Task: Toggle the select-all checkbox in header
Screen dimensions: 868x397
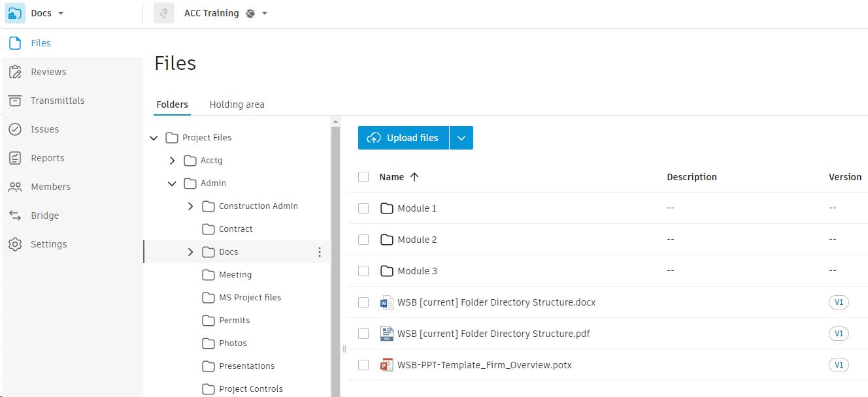Action: (x=363, y=177)
